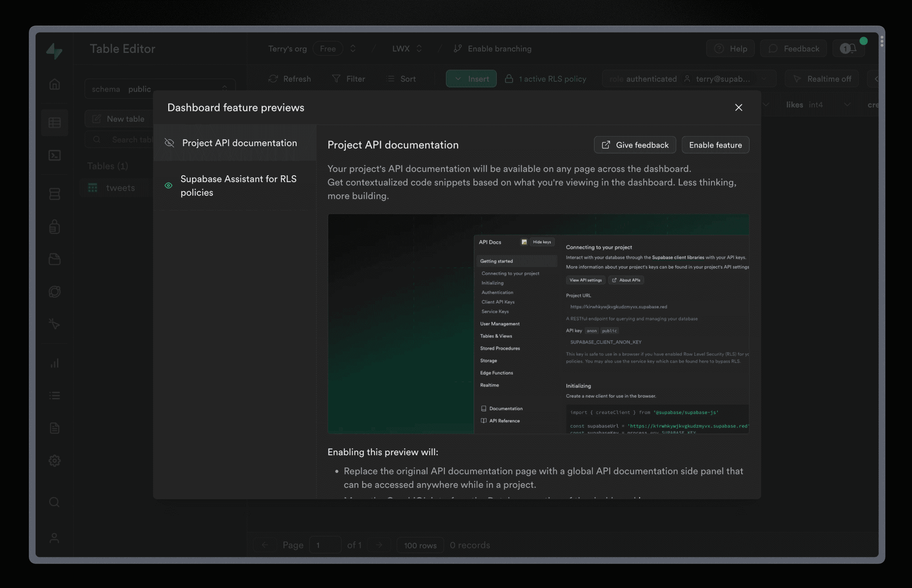This screenshot has width=912, height=588.
Task: Click the API documentation preview image
Action: pyautogui.click(x=538, y=324)
